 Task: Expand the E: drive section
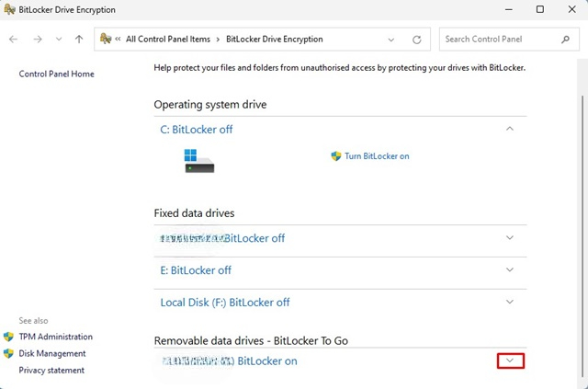pyautogui.click(x=510, y=269)
